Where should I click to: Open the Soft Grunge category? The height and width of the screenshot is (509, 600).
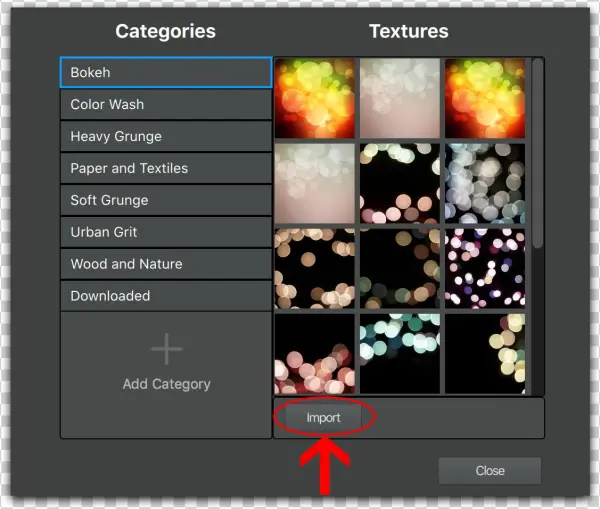point(165,201)
